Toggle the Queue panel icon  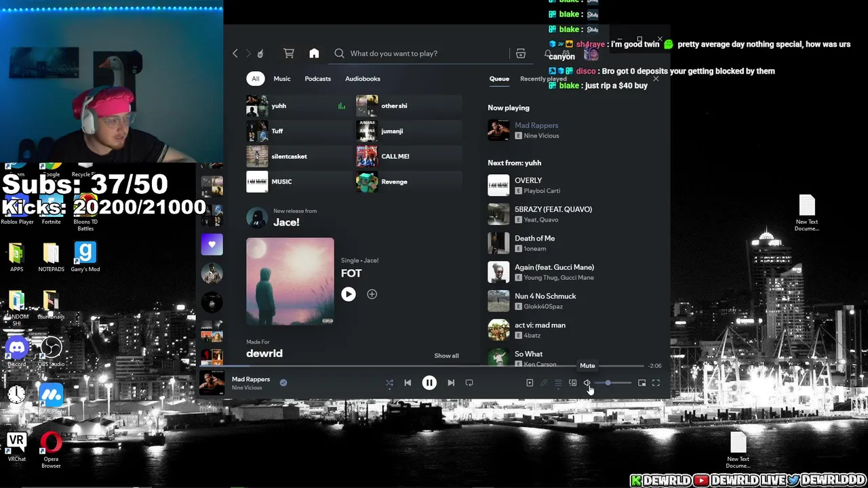point(558,383)
